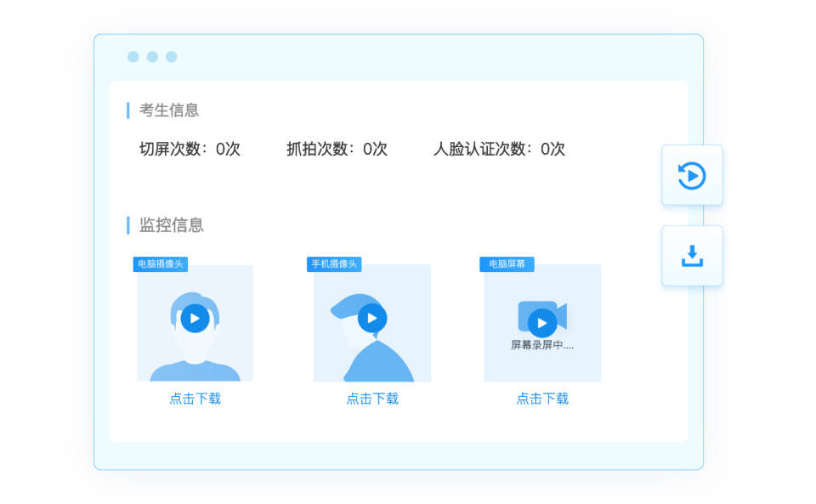Click the 考生信息 section heading
Viewport: 816px width, 504px height.
click(x=168, y=110)
